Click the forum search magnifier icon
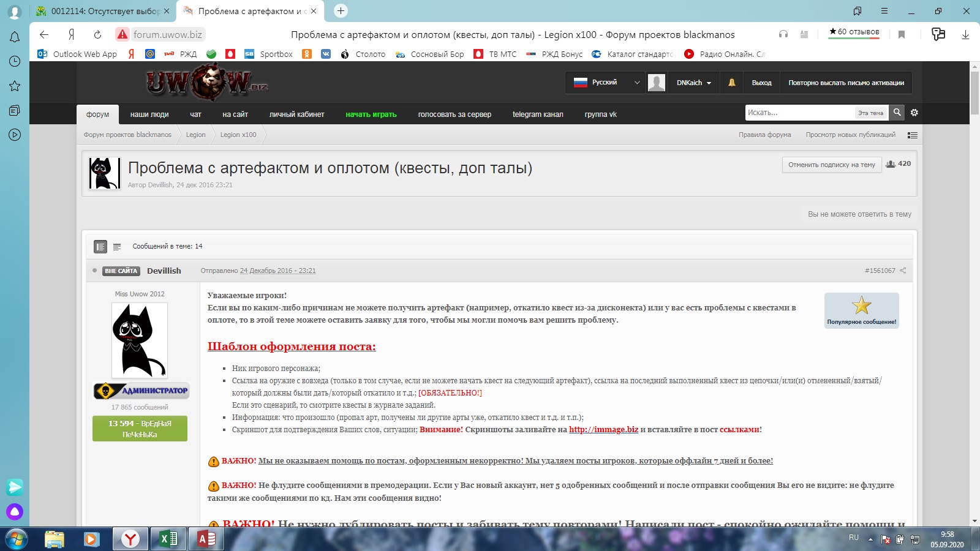 coord(897,113)
